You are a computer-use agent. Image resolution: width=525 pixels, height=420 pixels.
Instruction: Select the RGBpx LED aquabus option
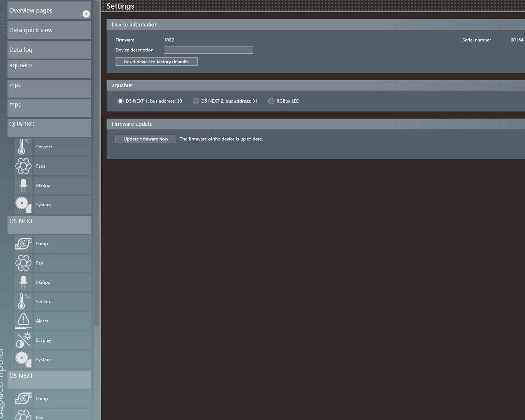[271, 101]
